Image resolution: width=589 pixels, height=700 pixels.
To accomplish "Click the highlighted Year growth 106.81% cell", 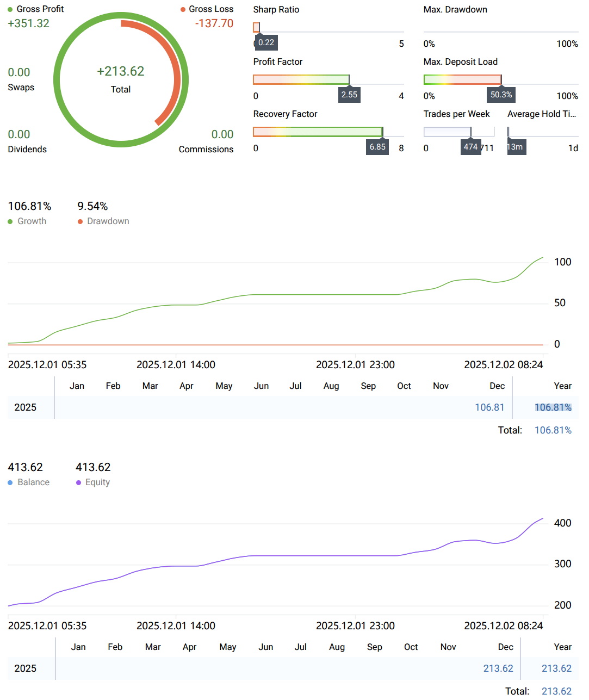I will 553,407.
